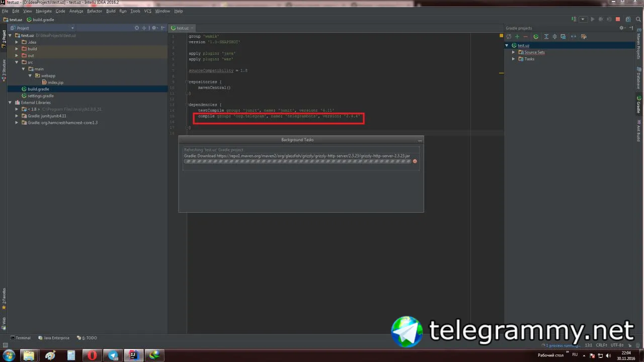Open the Refactor menu
Screen dimensions: 644x362
(95, 11)
